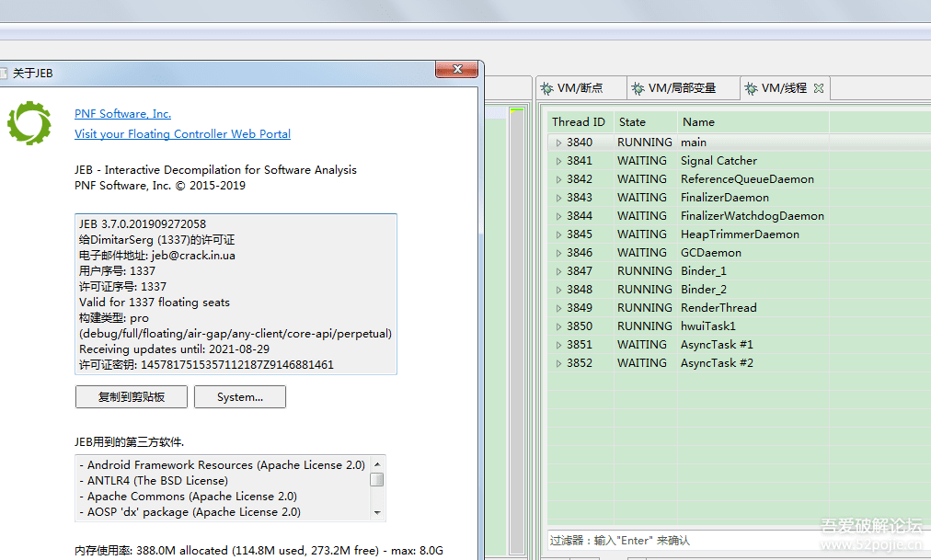Sort by the Thread ID column header
931x560 pixels.
coord(580,122)
